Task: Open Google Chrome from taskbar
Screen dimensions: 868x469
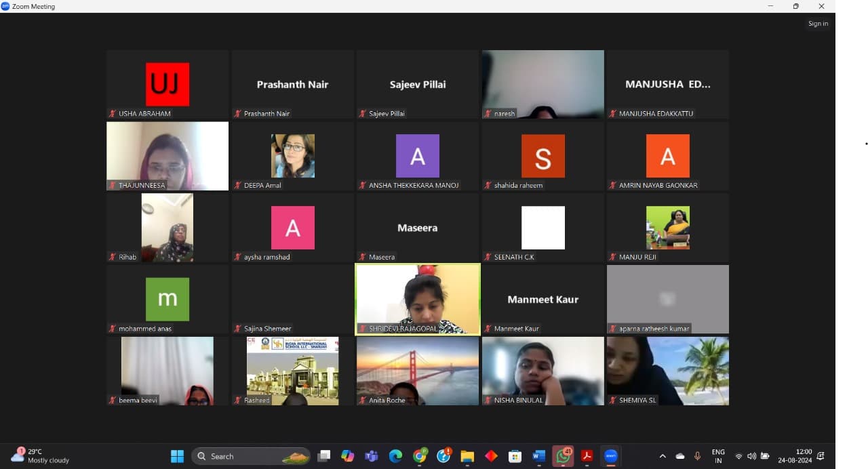Action: point(420,456)
